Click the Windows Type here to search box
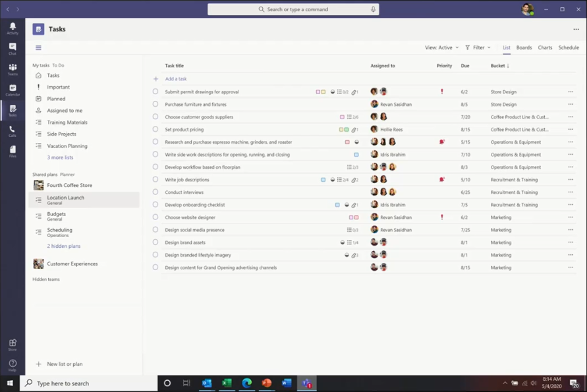Screen dimensions: 587x392 click(88, 383)
